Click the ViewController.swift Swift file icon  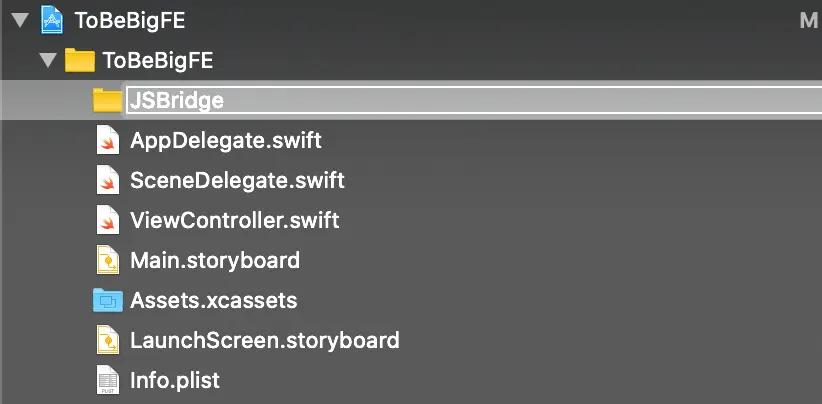point(108,220)
